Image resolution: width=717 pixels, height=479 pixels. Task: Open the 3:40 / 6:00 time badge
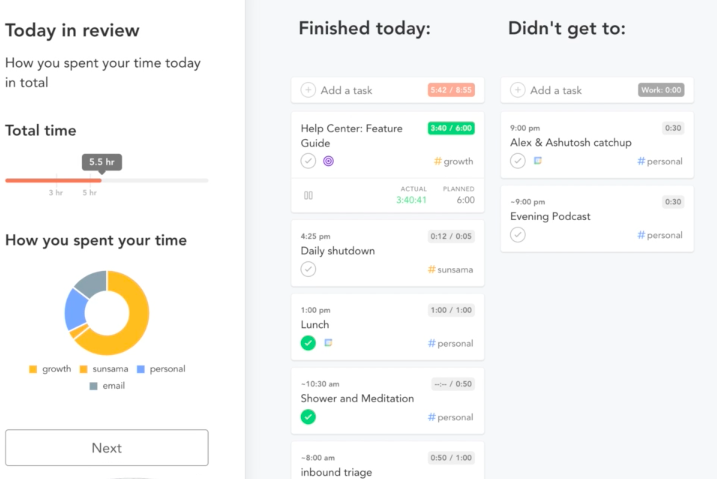(x=451, y=128)
